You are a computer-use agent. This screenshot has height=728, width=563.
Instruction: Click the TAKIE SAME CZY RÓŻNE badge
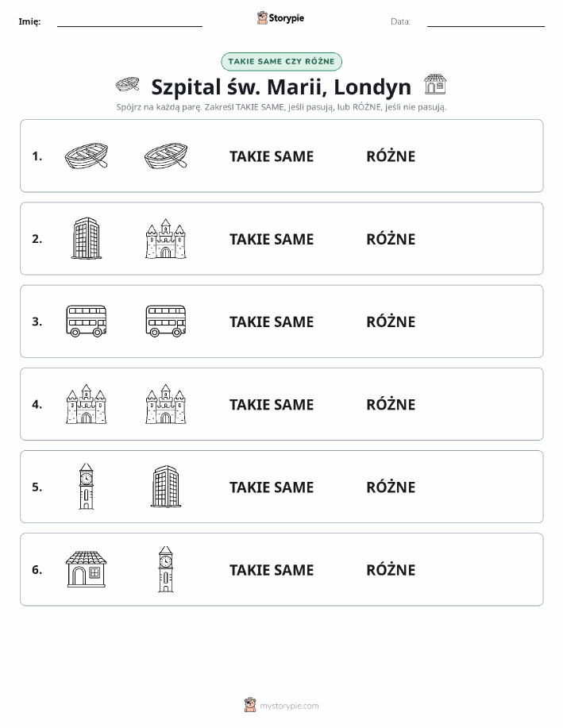coord(281,62)
